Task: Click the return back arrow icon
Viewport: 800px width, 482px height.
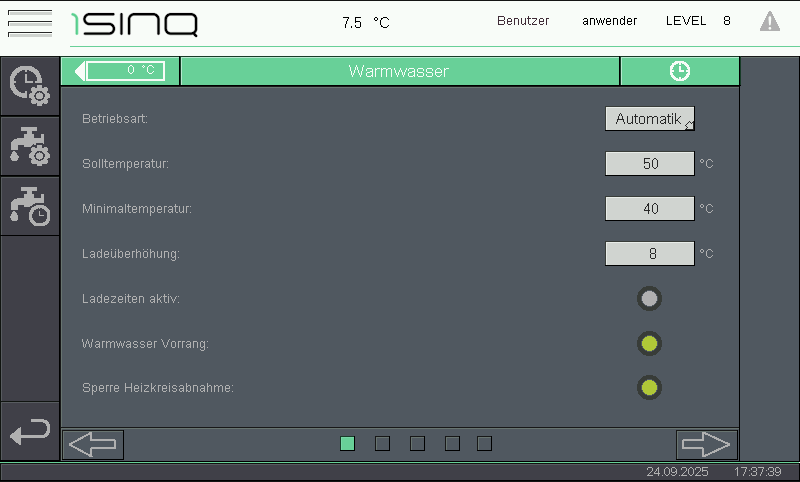Action: [29, 432]
